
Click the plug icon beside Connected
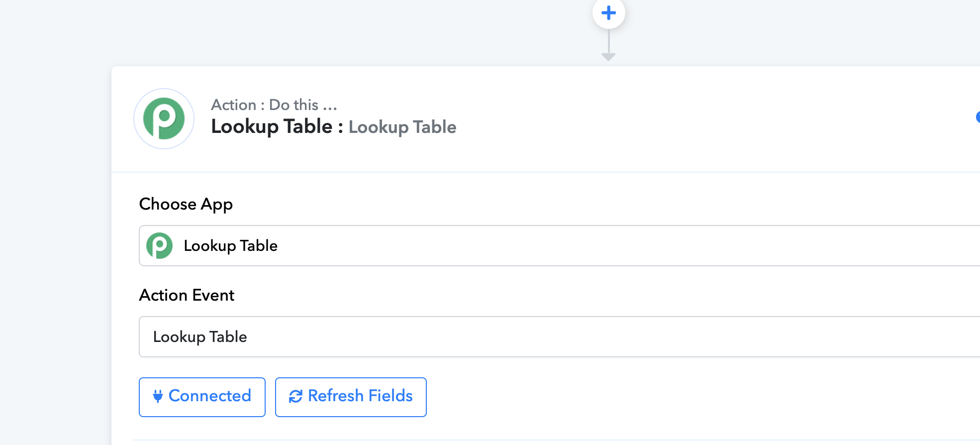click(158, 396)
